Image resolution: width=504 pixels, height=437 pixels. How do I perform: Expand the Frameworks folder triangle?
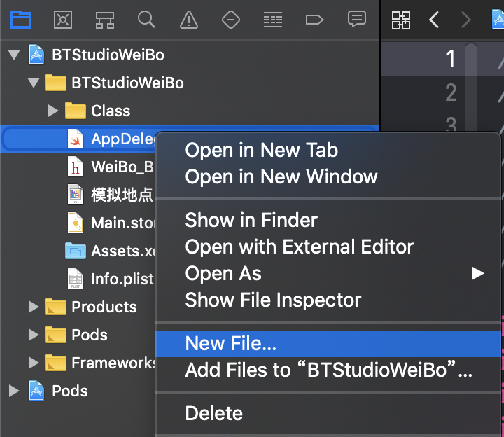pos(34,363)
